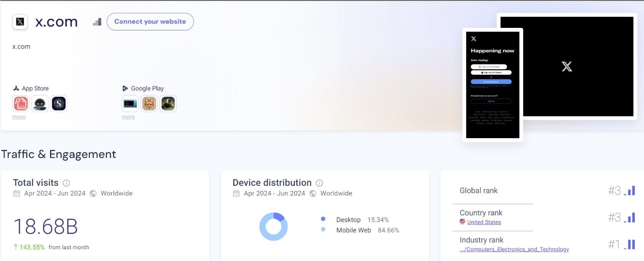Open the red OCR app icon

pos(20,103)
